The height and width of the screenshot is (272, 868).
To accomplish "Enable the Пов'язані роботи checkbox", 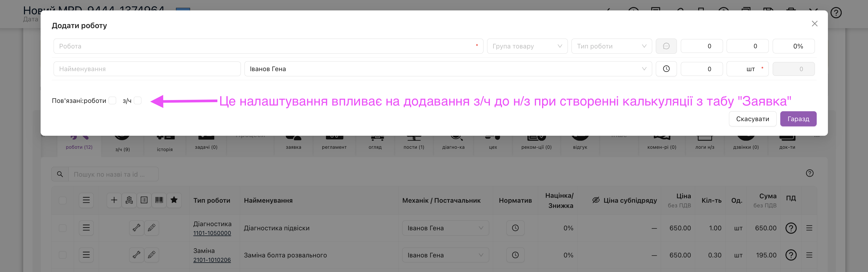I will [x=112, y=101].
